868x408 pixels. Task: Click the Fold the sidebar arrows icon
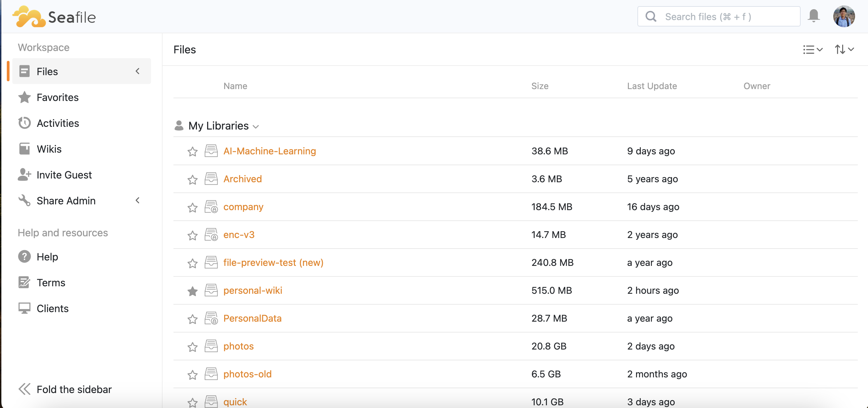[24, 389]
